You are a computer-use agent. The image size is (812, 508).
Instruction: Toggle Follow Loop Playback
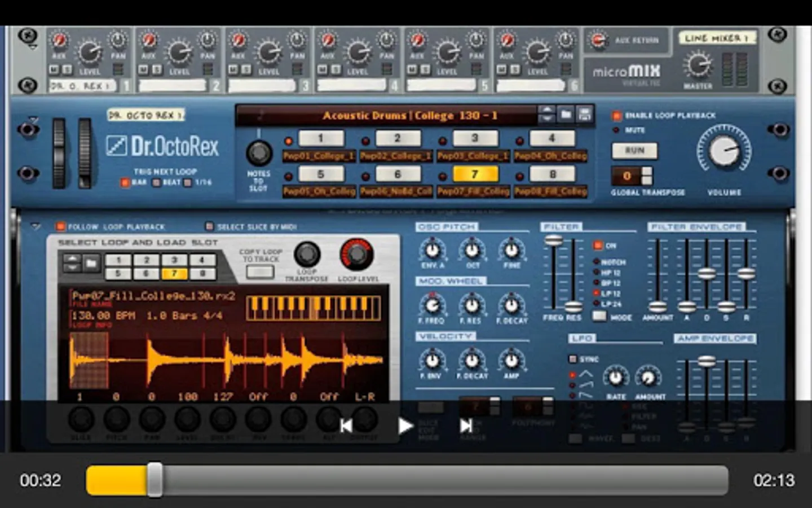(x=60, y=226)
